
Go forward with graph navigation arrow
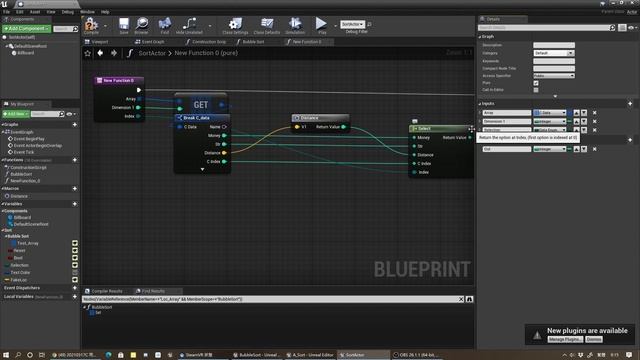114,53
